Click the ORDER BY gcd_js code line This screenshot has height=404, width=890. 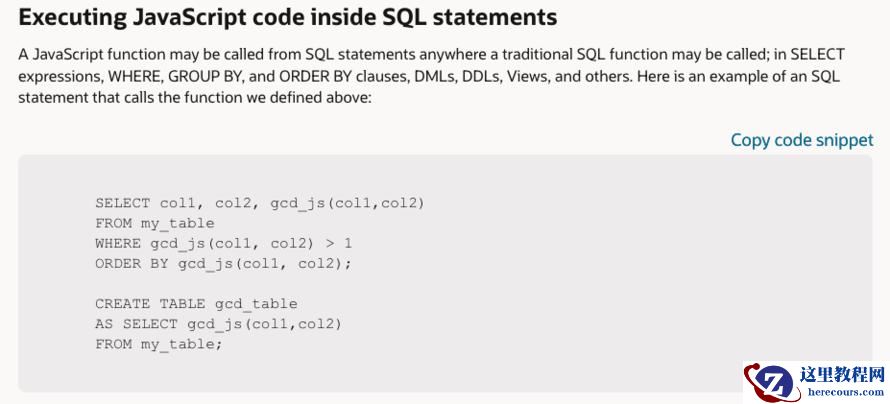pos(223,263)
